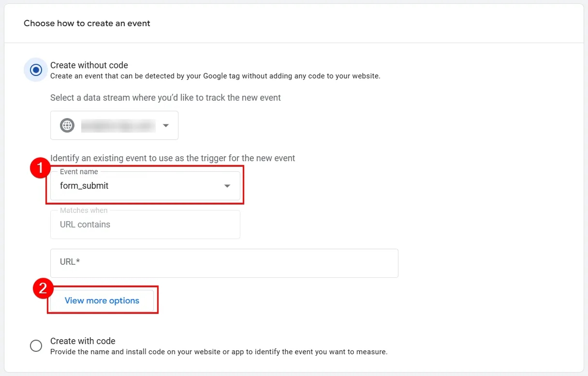Click 'Choose how to create an event' heading

tap(87, 23)
